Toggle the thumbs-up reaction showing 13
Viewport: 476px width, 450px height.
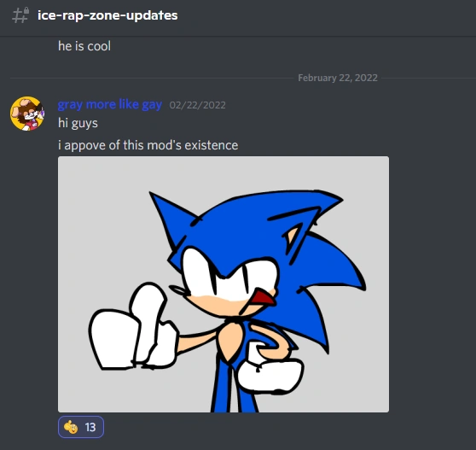tap(81, 427)
